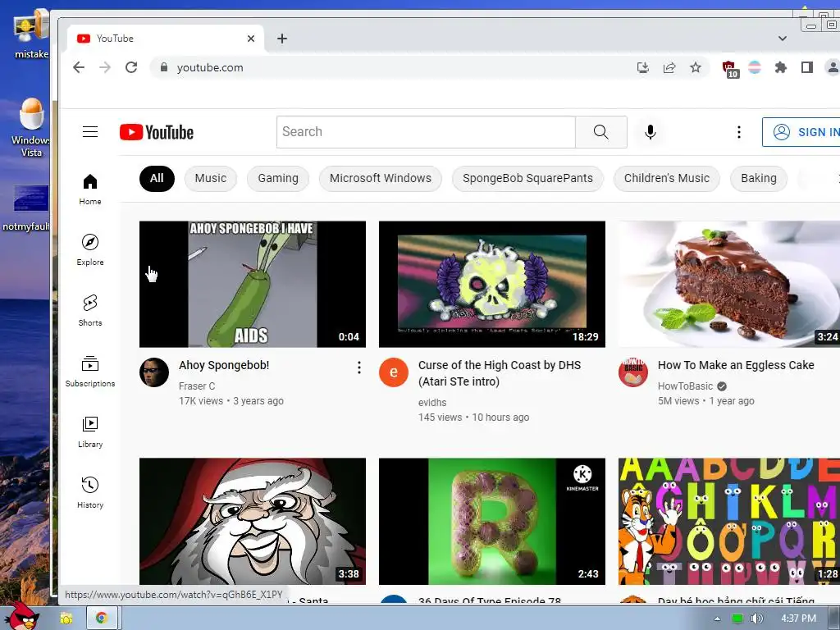Click the Ahoy Spongebob! video title
Viewport: 840px width, 630px height.
coord(224,365)
